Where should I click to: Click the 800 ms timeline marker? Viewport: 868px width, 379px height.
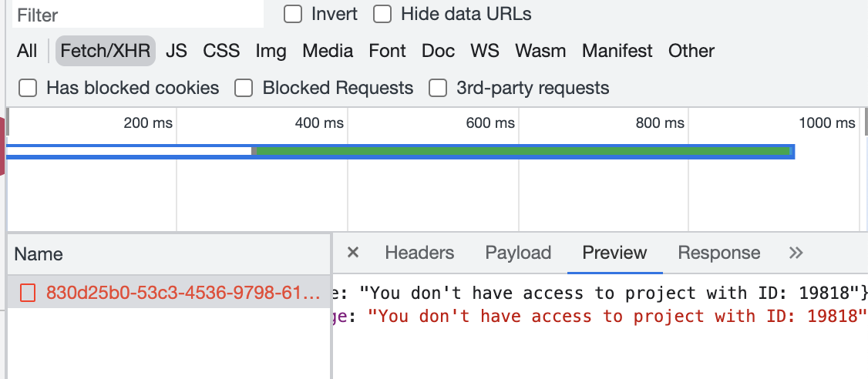pyautogui.click(x=660, y=122)
